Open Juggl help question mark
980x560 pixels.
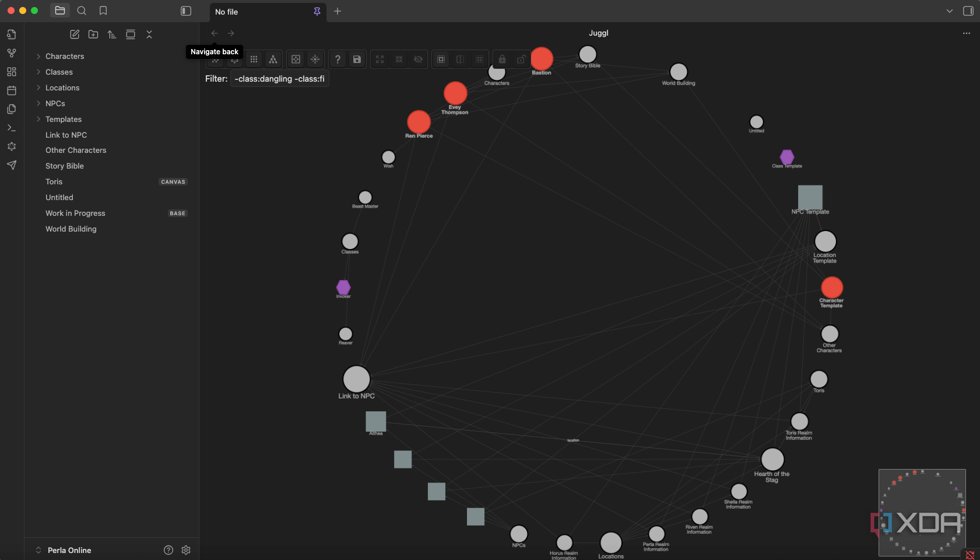(x=338, y=60)
